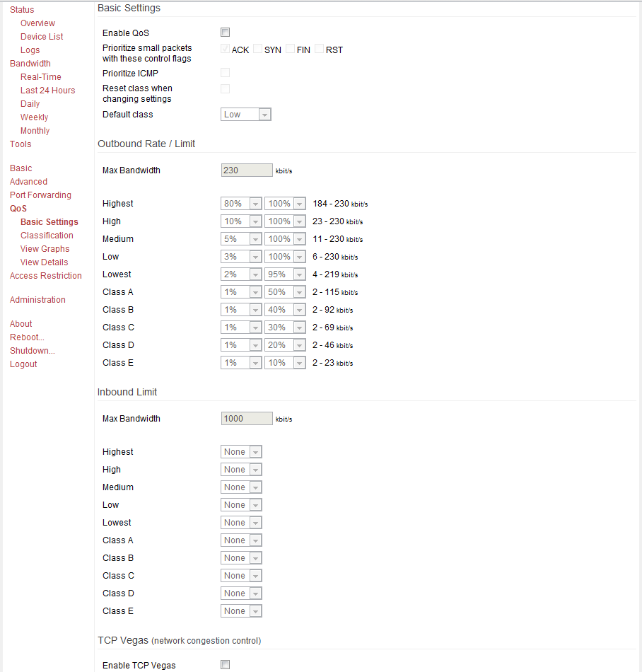The height and width of the screenshot is (672, 642).
Task: Open the Status menu section
Action: click(x=22, y=10)
